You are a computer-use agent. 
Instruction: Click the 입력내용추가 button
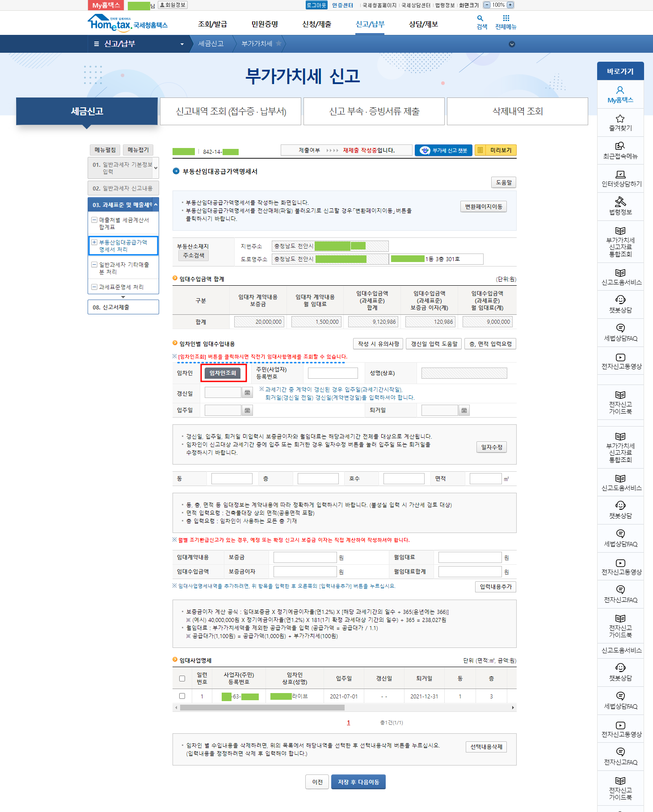click(x=496, y=587)
